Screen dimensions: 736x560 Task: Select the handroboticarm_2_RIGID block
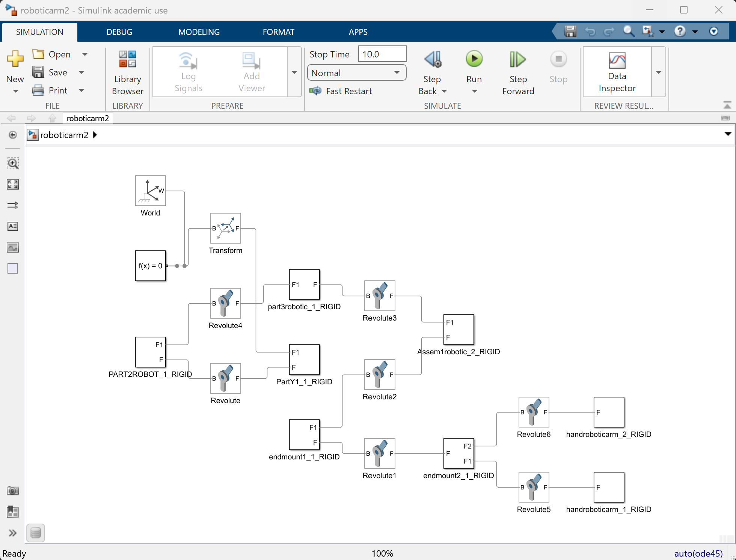(x=609, y=412)
